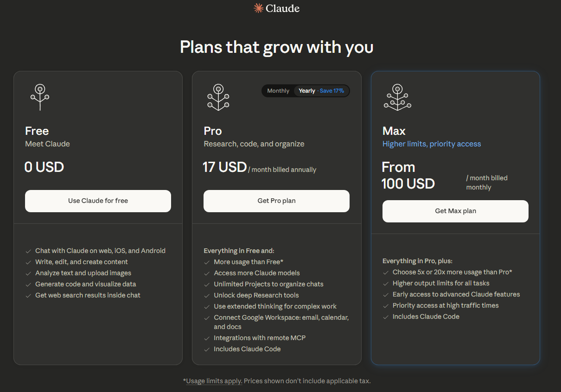Click checkmark beside 'Generate code and visualize data'

click(x=29, y=285)
